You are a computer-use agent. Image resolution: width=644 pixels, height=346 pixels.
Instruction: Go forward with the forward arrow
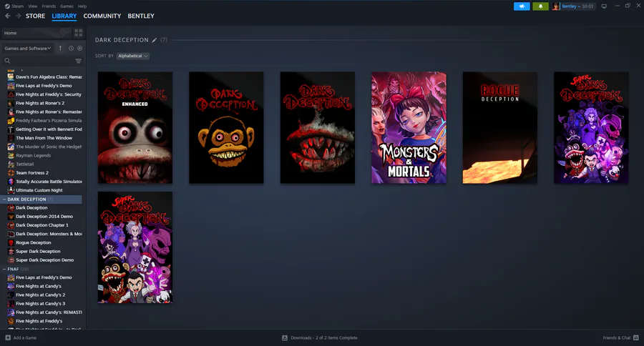point(18,16)
